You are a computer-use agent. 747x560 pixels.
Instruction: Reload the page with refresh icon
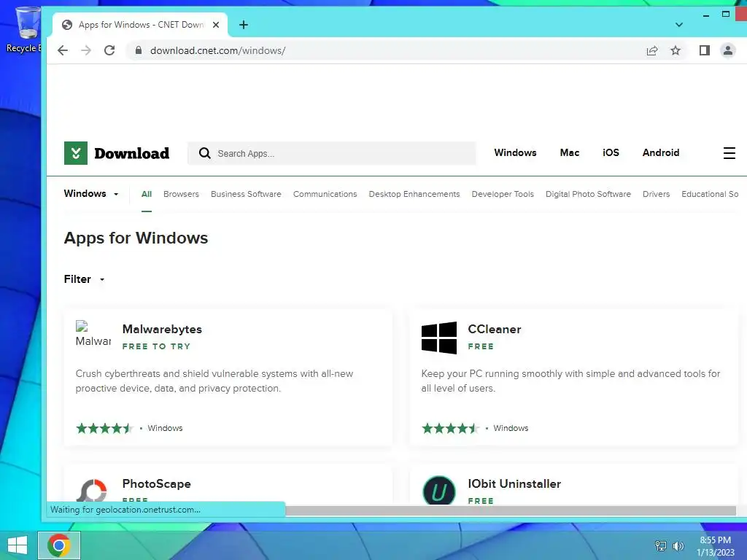109,50
